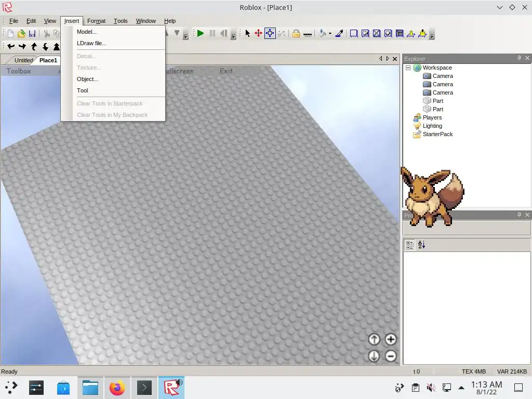Switch to the Untitled tab

point(23,60)
